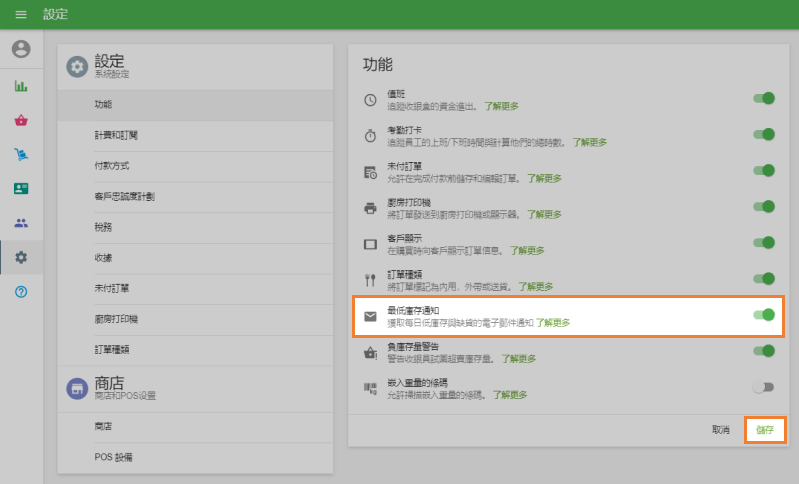Open 了解更多 link for 未付訂單
The image size is (799, 484).
coord(544,178)
